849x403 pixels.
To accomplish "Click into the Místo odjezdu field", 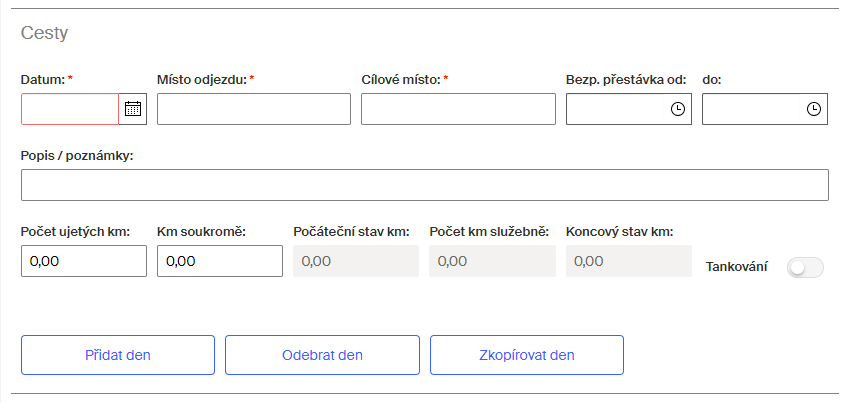I will [x=254, y=109].
